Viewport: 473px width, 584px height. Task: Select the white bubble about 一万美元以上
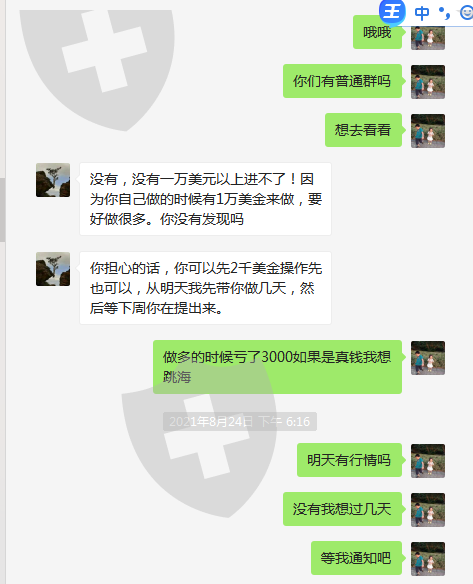[205, 199]
